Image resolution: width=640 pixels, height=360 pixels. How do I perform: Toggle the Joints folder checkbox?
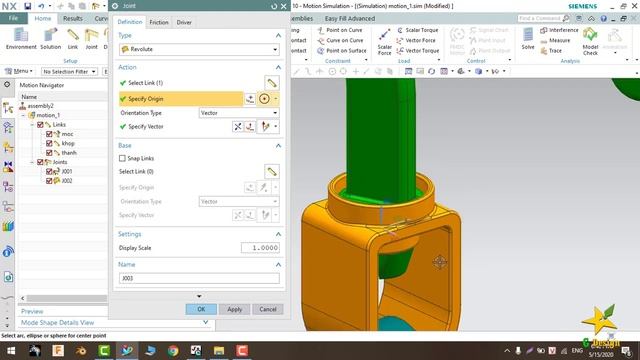(x=40, y=162)
